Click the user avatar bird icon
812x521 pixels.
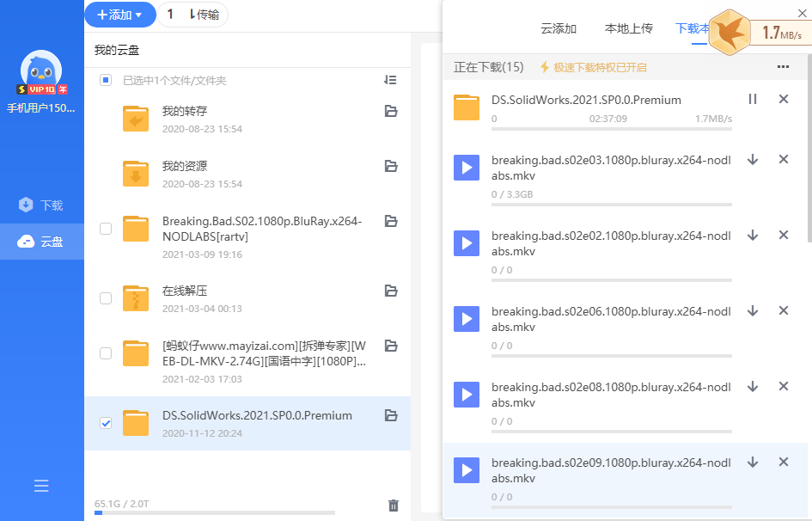tap(41, 69)
